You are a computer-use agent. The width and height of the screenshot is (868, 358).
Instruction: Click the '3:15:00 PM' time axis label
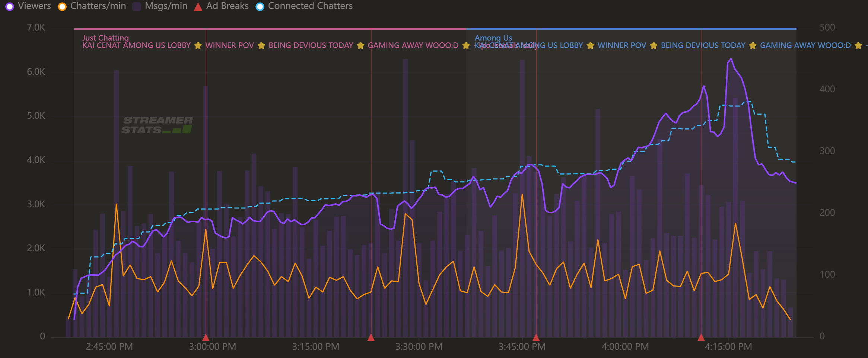tap(315, 347)
